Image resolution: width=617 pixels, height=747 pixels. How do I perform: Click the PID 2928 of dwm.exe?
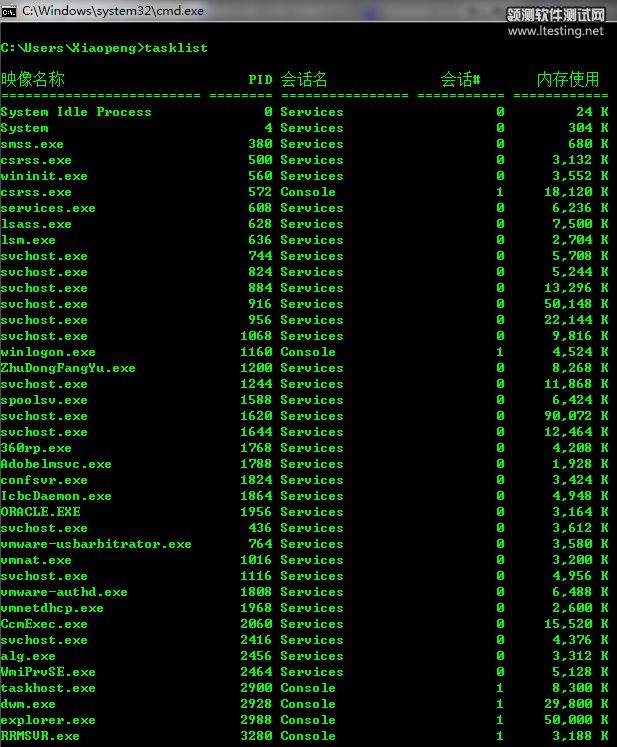pyautogui.click(x=256, y=704)
